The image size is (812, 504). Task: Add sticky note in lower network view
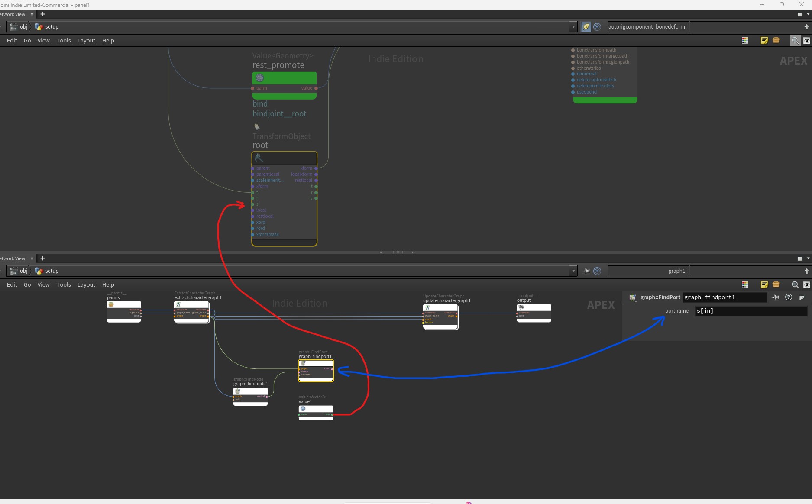pos(764,284)
